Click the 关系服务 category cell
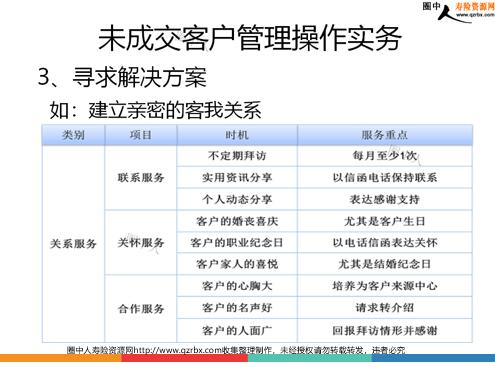495x367 pixels. (73, 244)
